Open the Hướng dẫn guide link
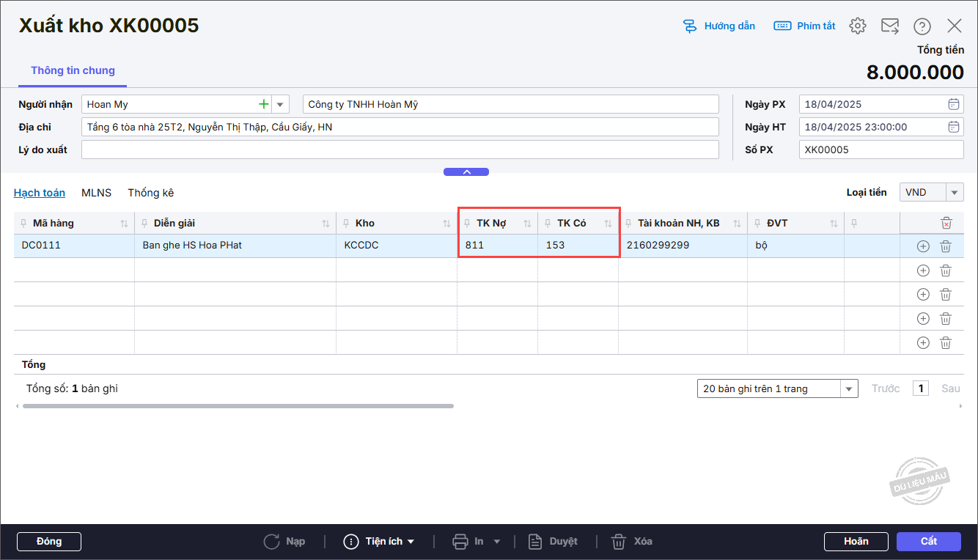The image size is (978, 560). coord(718,26)
